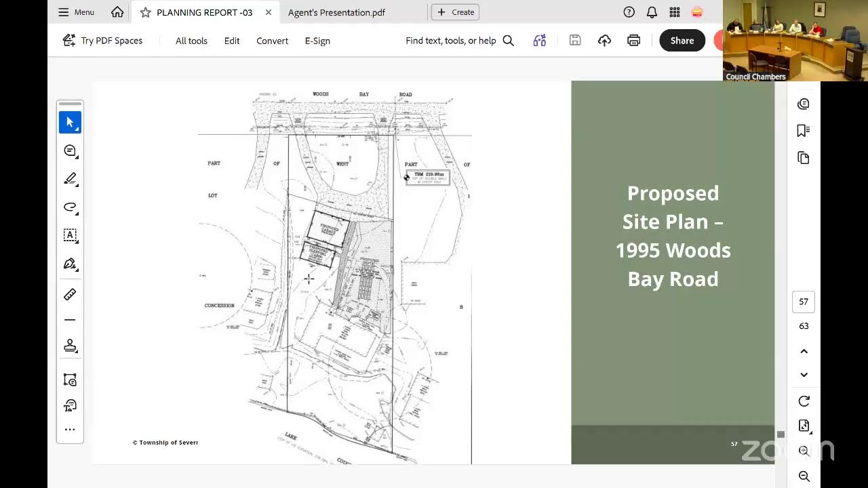Click the vertical scrollbar thumb

(781, 434)
